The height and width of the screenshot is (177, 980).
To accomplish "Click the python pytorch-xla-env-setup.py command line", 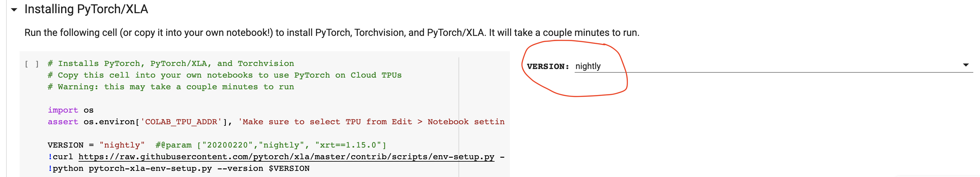I will (179, 168).
